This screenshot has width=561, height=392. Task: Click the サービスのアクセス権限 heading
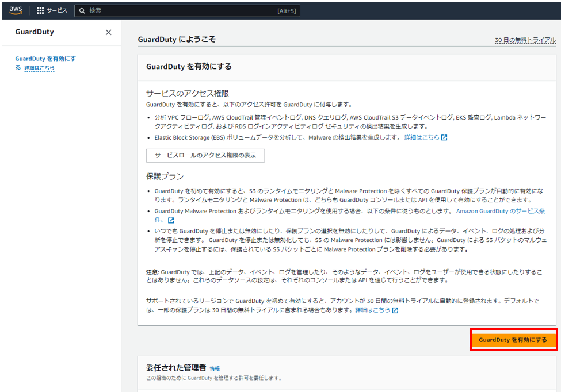[188, 93]
